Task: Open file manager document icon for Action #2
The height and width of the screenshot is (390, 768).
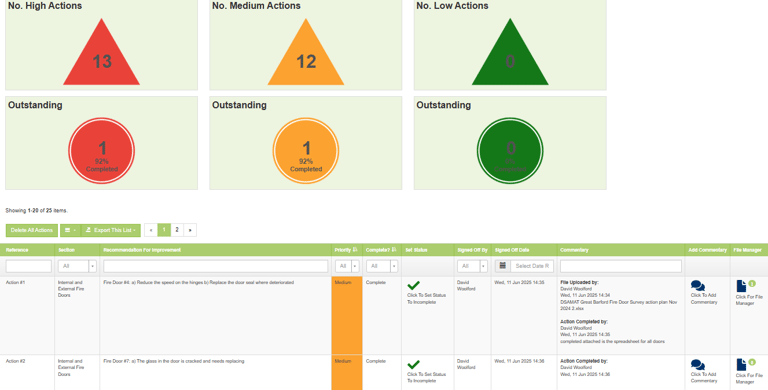Action: coord(741,365)
